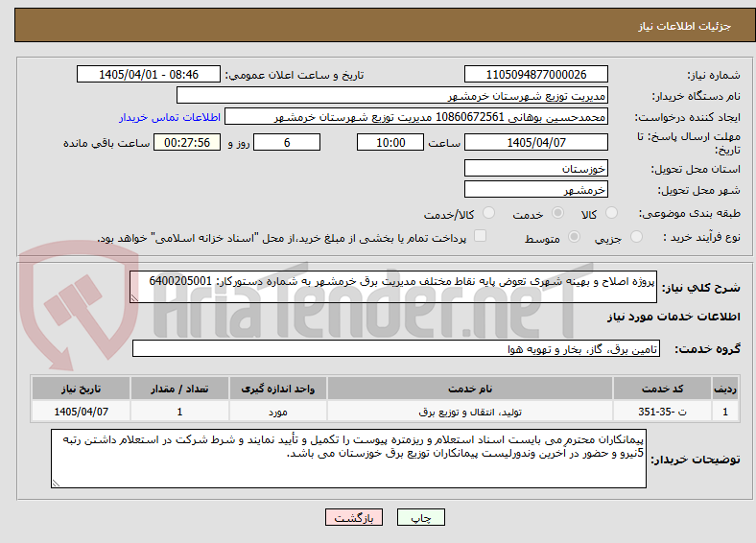Screen dimensions: 756x543
Task: Click table date cell 1405/04/07
Action: (81, 412)
